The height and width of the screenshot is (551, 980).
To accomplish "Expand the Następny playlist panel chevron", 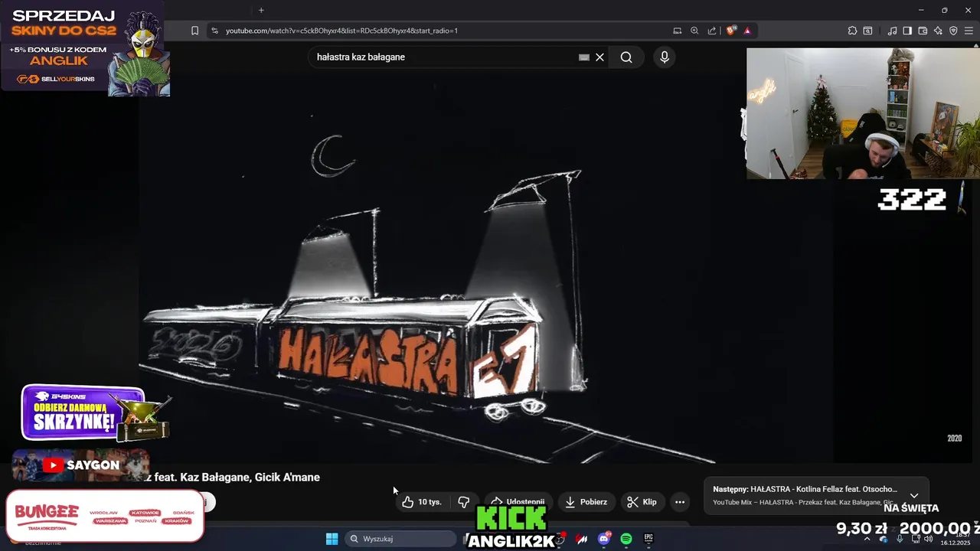I will tap(913, 495).
